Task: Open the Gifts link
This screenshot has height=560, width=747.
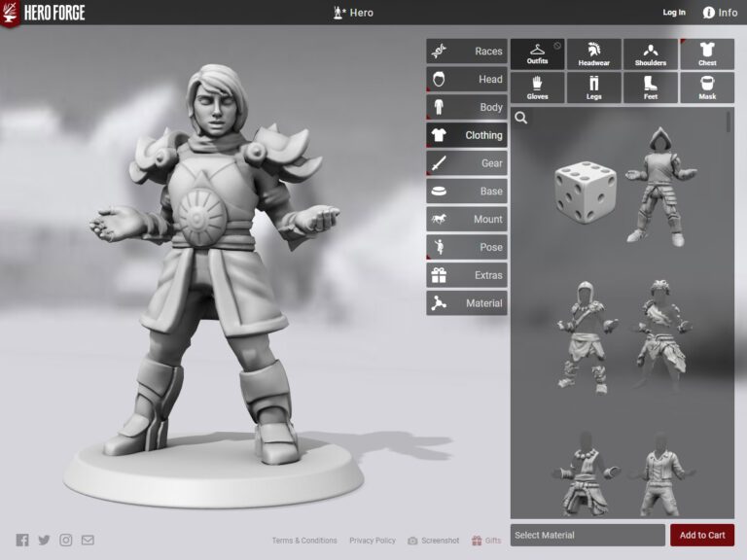Action: tap(486, 541)
